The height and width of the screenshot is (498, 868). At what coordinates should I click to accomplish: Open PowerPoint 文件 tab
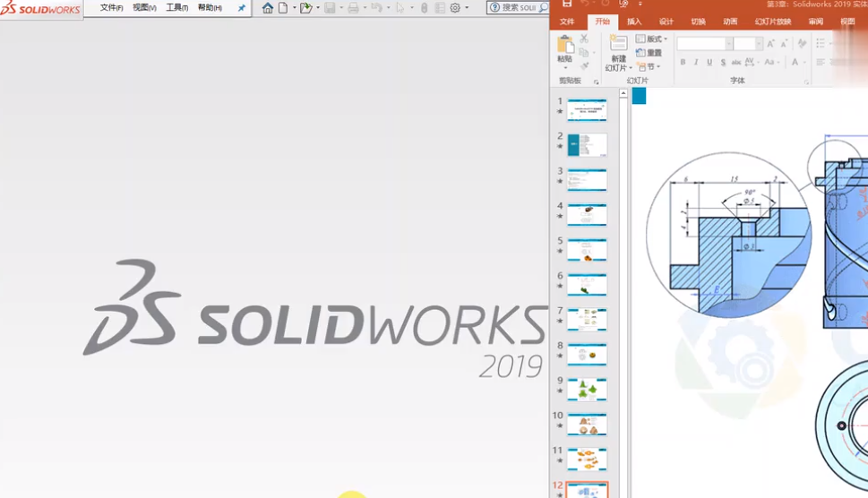coord(567,21)
